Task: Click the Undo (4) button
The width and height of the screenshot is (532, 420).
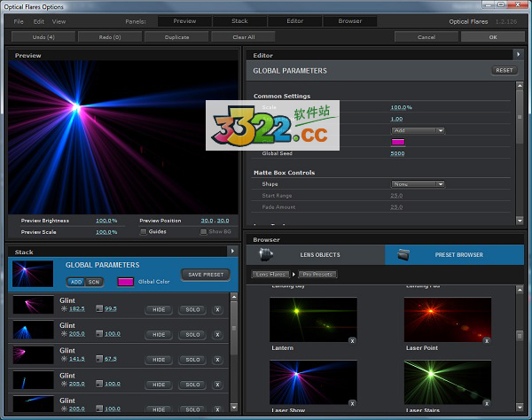Action: [43, 37]
